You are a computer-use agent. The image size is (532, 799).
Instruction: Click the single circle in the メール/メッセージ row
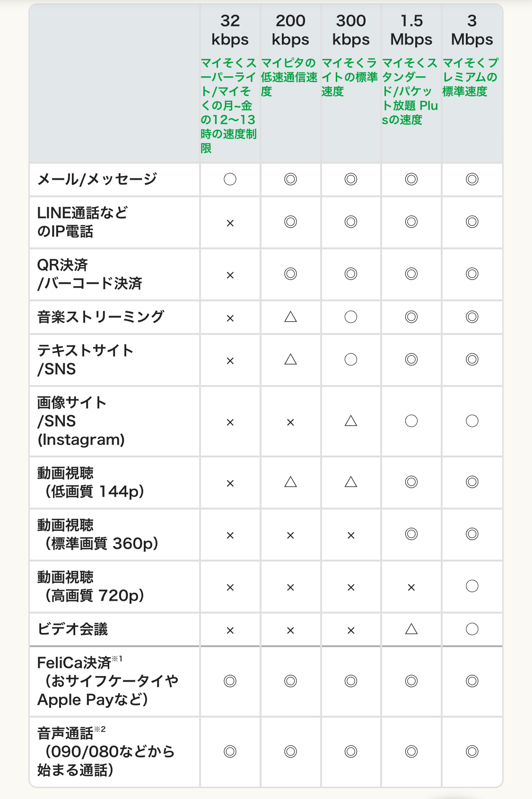[x=230, y=179]
